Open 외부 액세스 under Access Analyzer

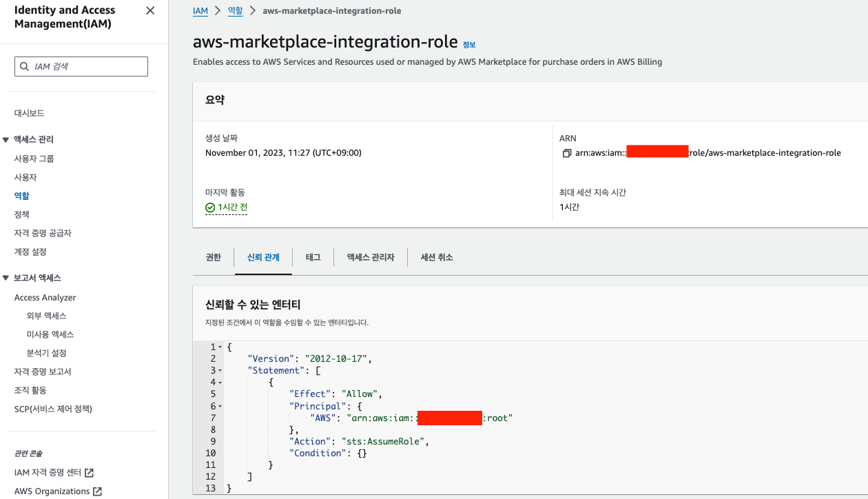[47, 316]
